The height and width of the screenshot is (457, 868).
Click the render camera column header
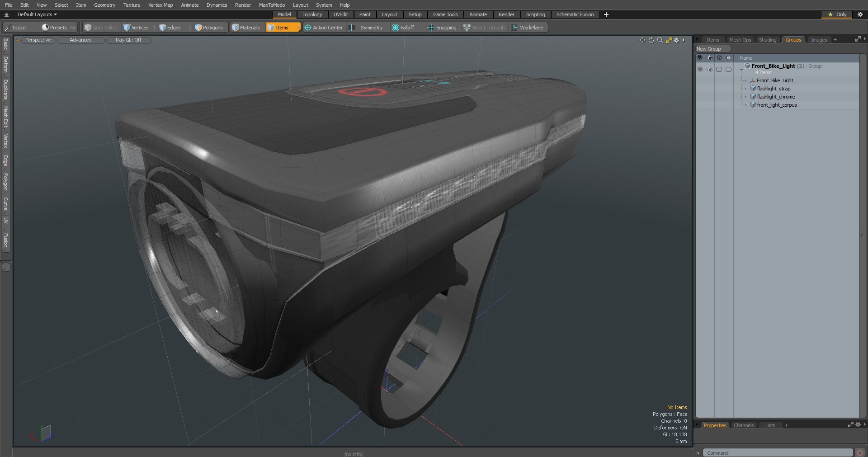(710, 58)
